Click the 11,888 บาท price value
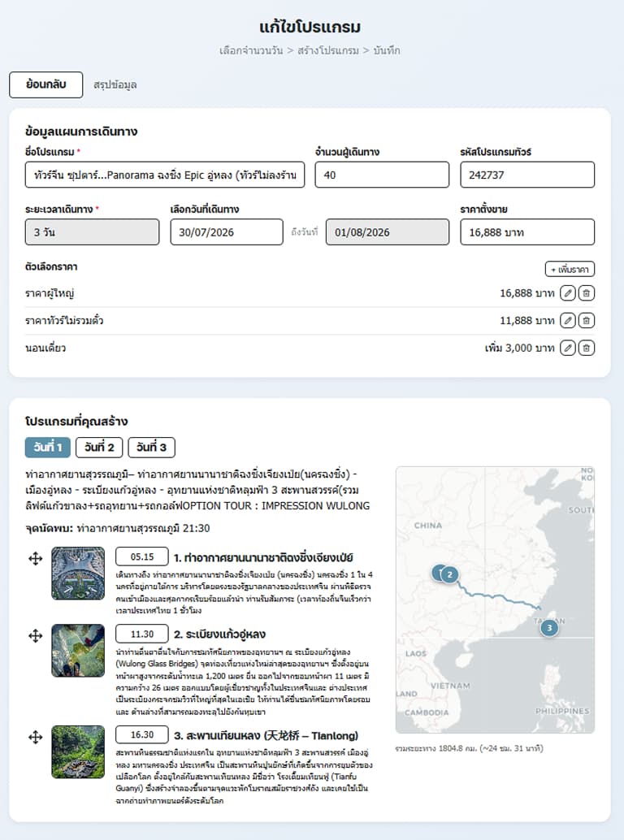The image size is (624, 840). coord(527,320)
